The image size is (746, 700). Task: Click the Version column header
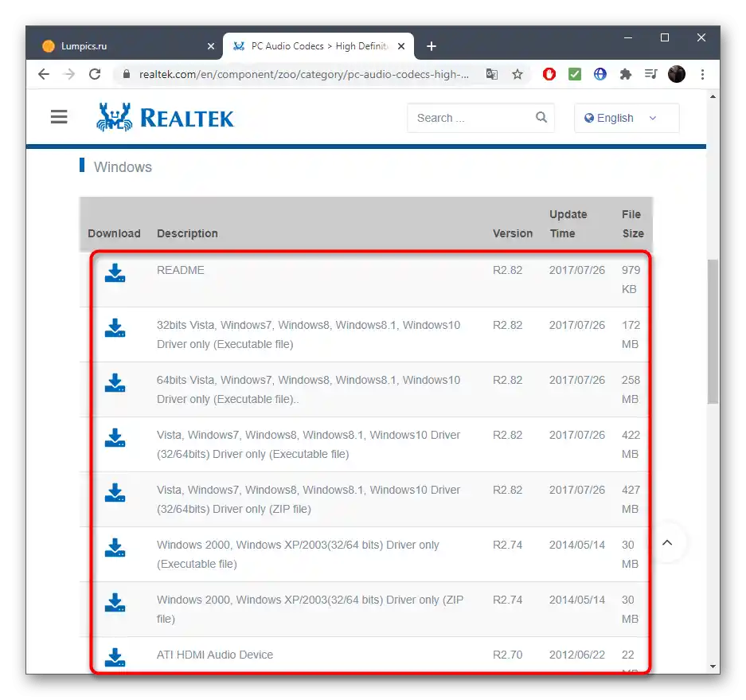pos(513,233)
